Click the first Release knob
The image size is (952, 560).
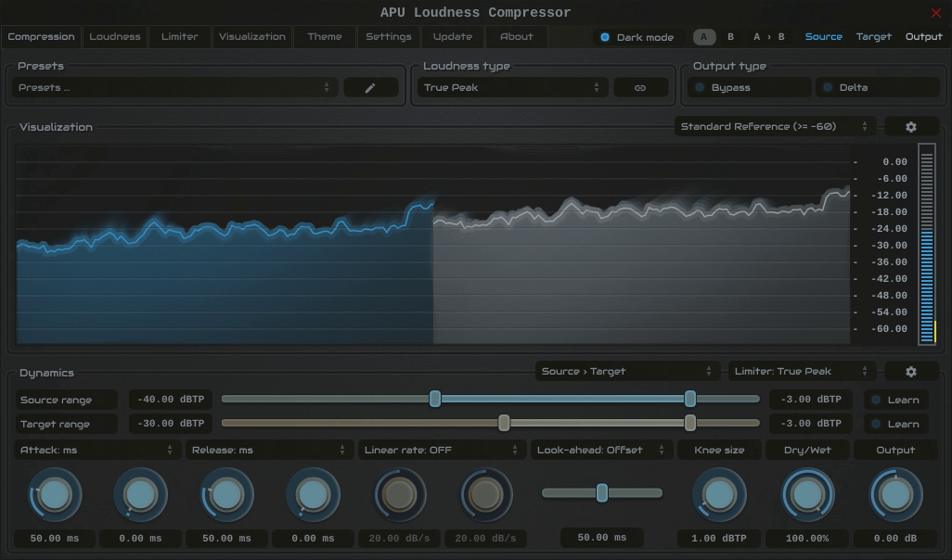tap(226, 495)
